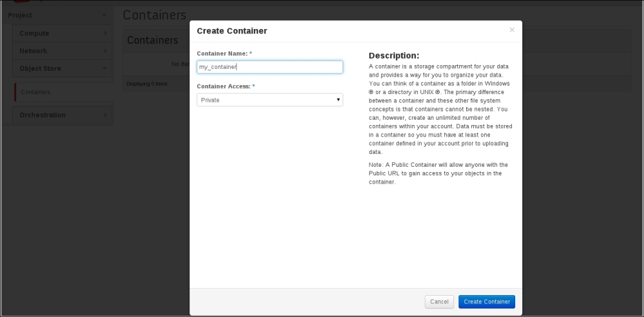Viewport: 644px width, 317px height.
Task: Click the Public Container note paragraph
Action: pos(438,173)
